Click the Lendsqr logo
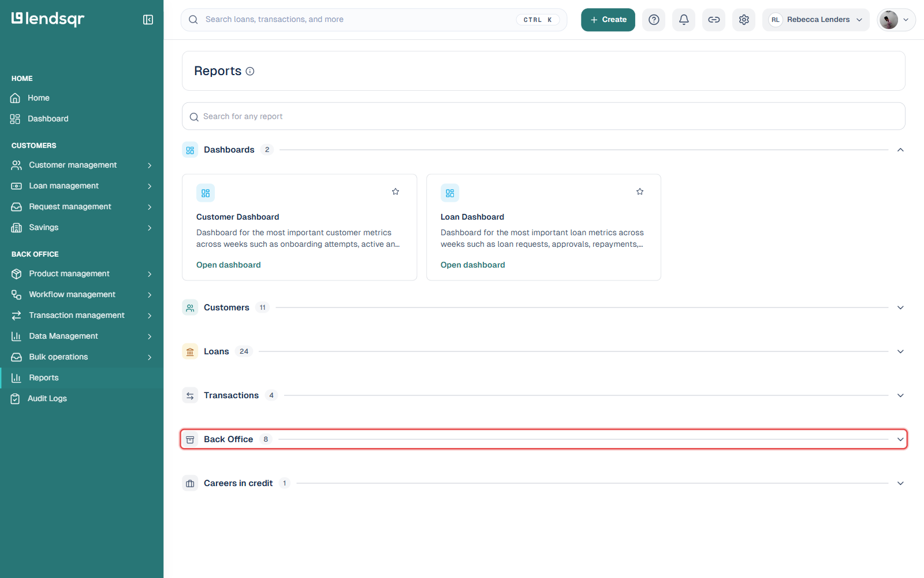The height and width of the screenshot is (578, 924). [48, 19]
